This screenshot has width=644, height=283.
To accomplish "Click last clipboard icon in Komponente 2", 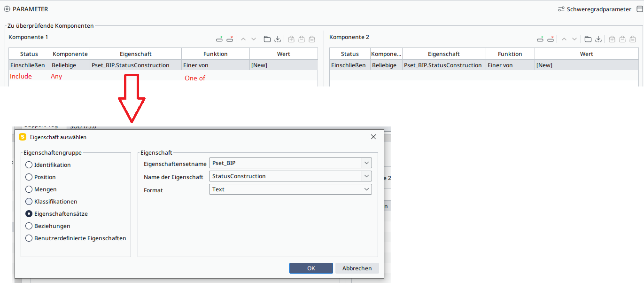I will (x=633, y=39).
